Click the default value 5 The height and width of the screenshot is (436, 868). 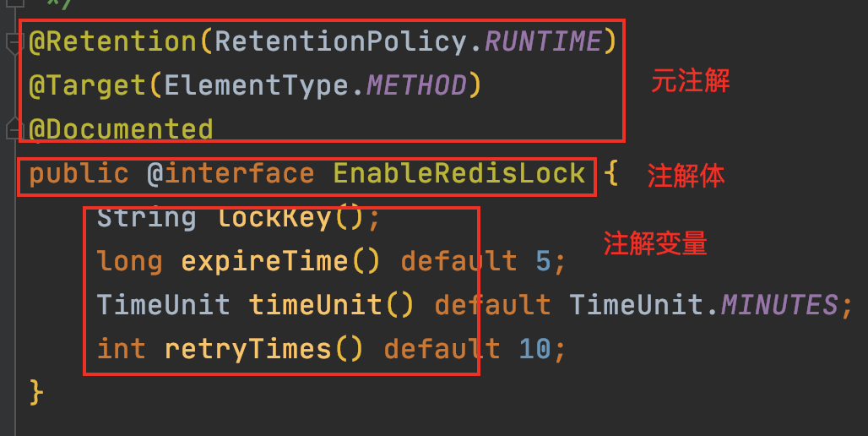click(x=543, y=261)
